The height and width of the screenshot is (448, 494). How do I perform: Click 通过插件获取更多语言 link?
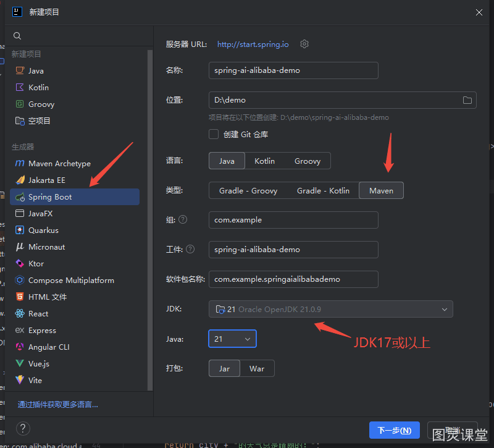[x=58, y=405]
